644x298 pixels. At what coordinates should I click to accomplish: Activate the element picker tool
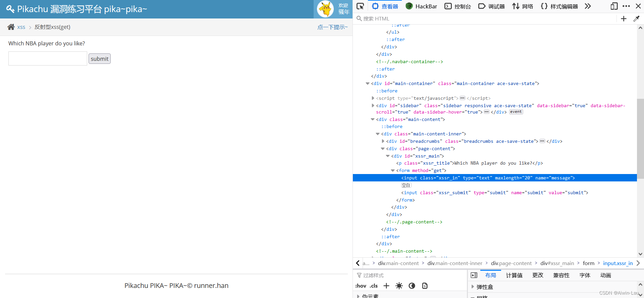point(360,6)
